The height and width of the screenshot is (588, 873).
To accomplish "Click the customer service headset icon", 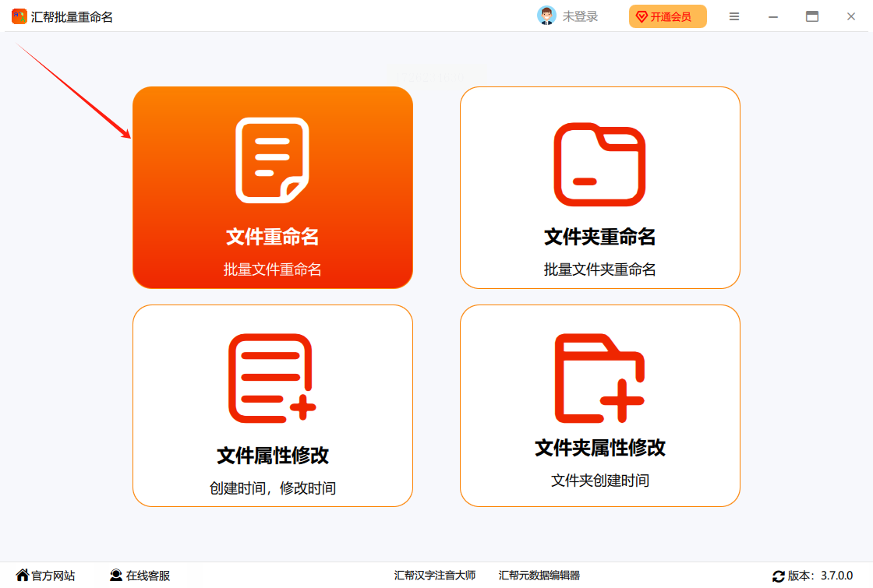I will point(116,576).
